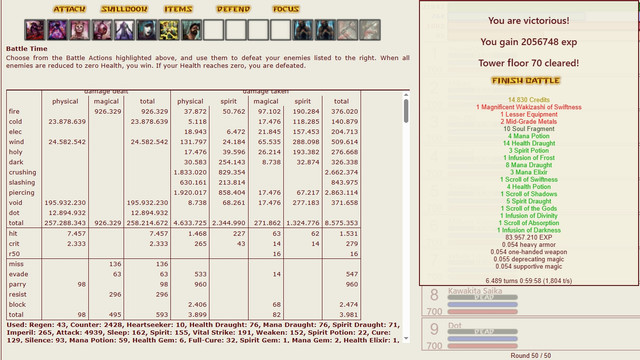Click the '1 Scroll of Absorption' loot entry
Screen dimensions: 640x360
click(x=529, y=223)
